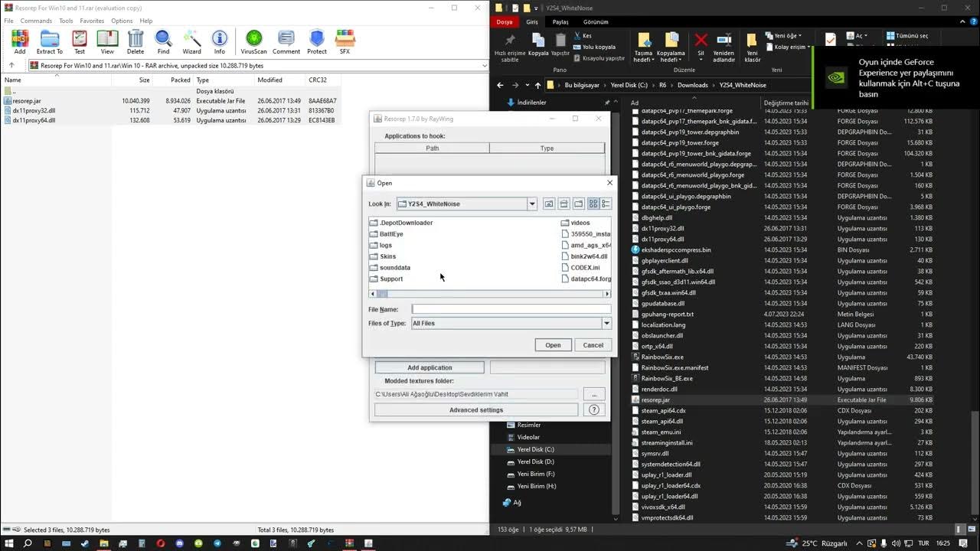Open the Look In folder dropdown
This screenshot has height=551, width=980.
pos(532,204)
